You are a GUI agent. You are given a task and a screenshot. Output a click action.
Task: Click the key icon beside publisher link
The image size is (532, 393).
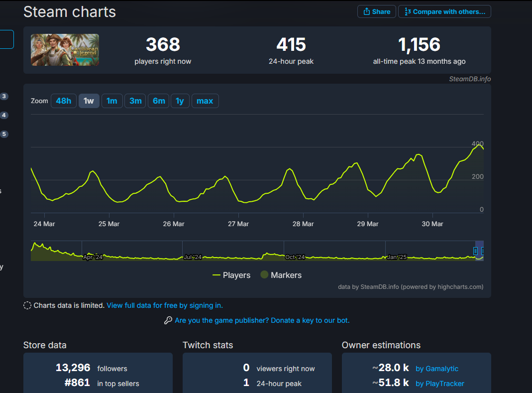(x=168, y=320)
